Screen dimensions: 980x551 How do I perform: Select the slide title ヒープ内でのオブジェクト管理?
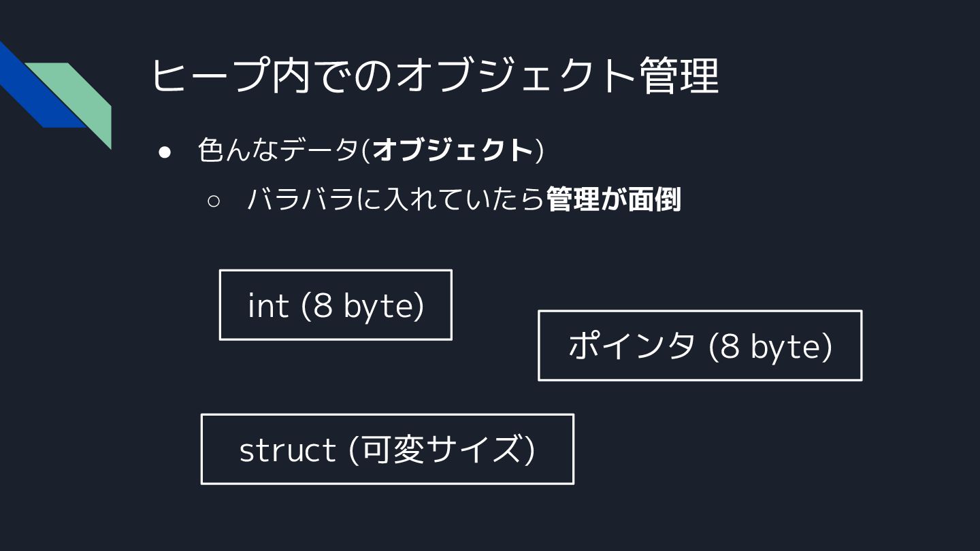(x=434, y=76)
